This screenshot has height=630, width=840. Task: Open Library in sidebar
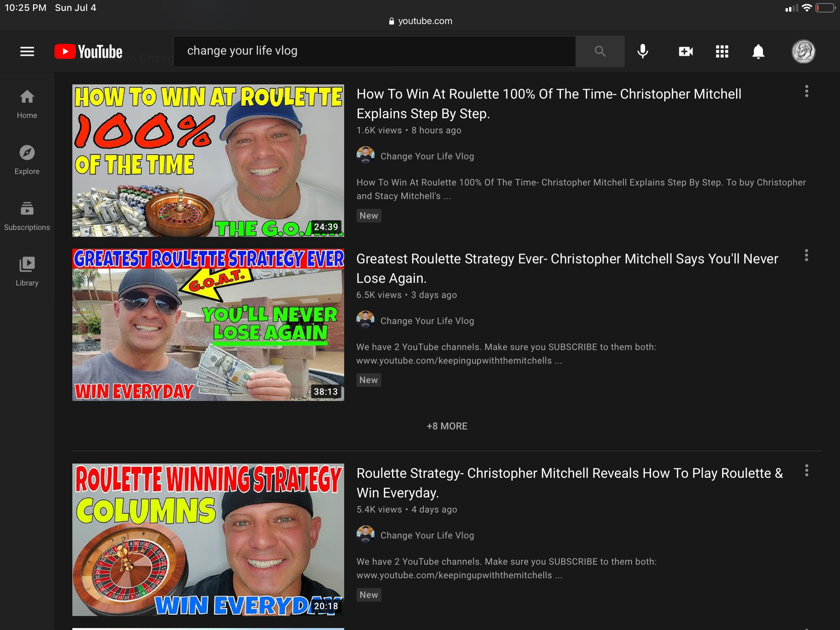[x=27, y=271]
